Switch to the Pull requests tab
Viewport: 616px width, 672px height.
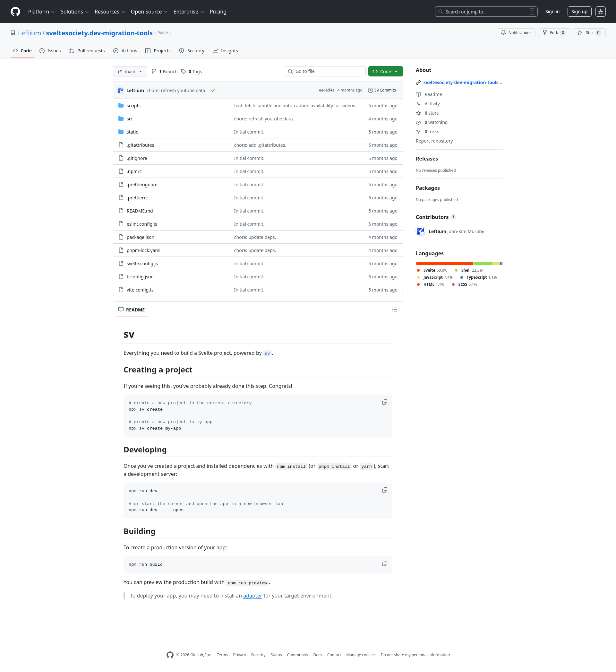pyautogui.click(x=87, y=51)
